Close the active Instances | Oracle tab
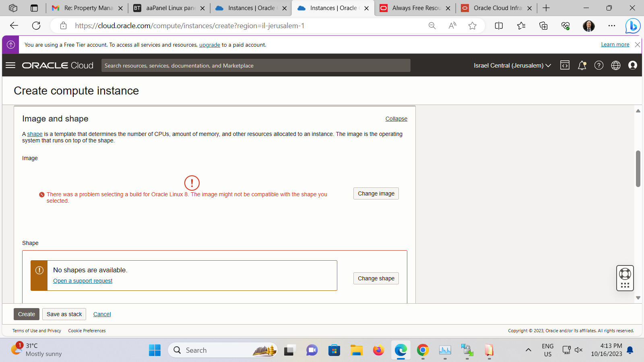Screen dimensions: 644x362 tap(367, 8)
